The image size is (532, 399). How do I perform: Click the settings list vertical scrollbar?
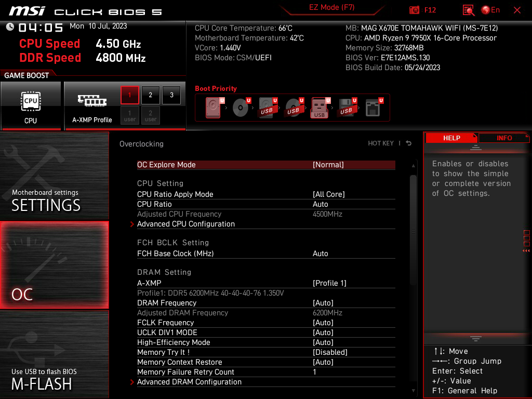coord(413,229)
